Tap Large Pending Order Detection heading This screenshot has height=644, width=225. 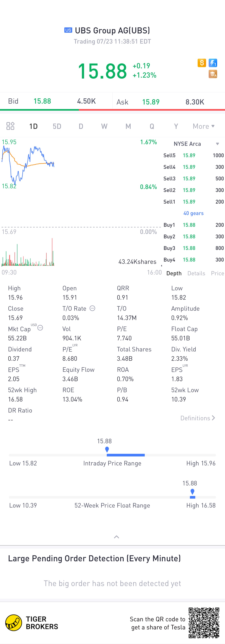(x=94, y=558)
